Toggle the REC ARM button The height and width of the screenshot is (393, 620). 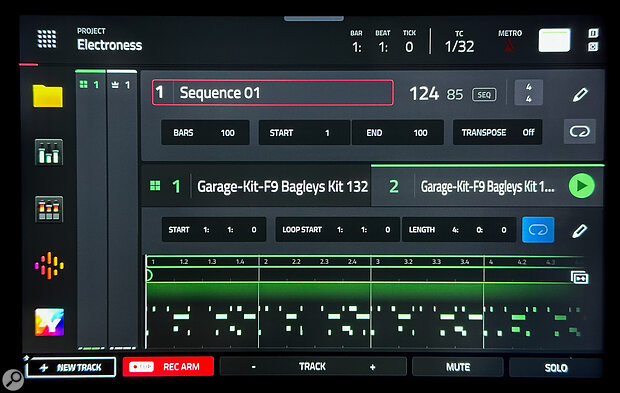[168, 367]
